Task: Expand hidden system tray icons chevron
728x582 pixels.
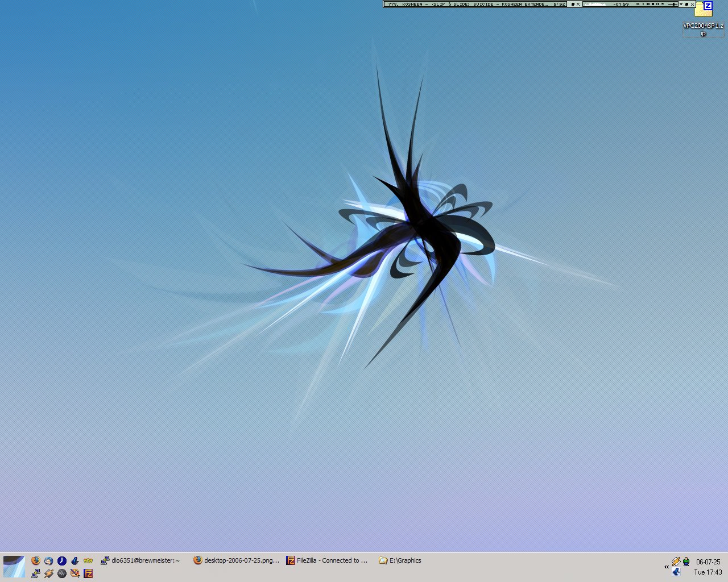Action: click(x=667, y=567)
